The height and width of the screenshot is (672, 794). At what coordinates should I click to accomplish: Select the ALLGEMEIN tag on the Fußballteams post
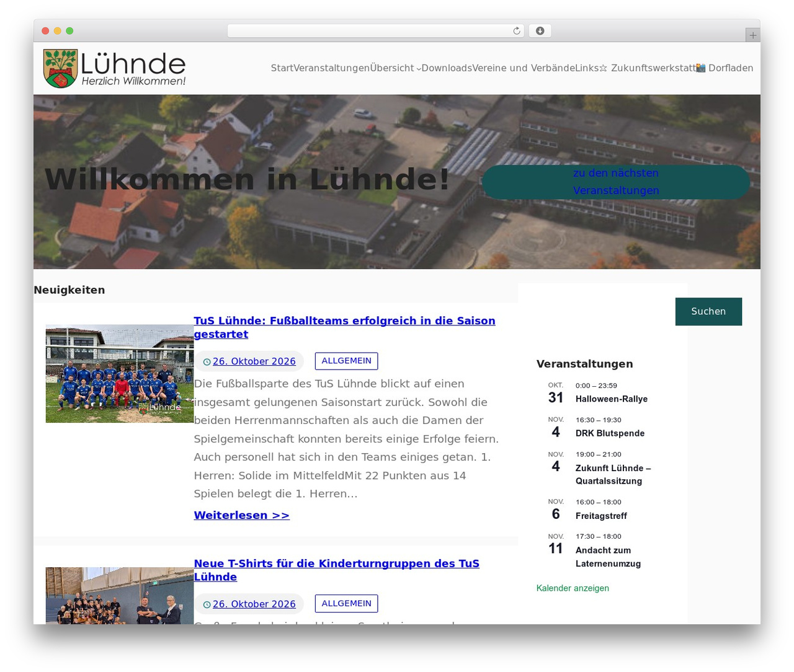(346, 361)
